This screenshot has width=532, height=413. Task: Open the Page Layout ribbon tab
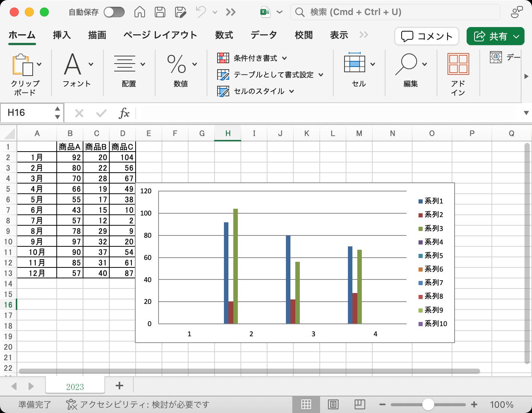160,35
